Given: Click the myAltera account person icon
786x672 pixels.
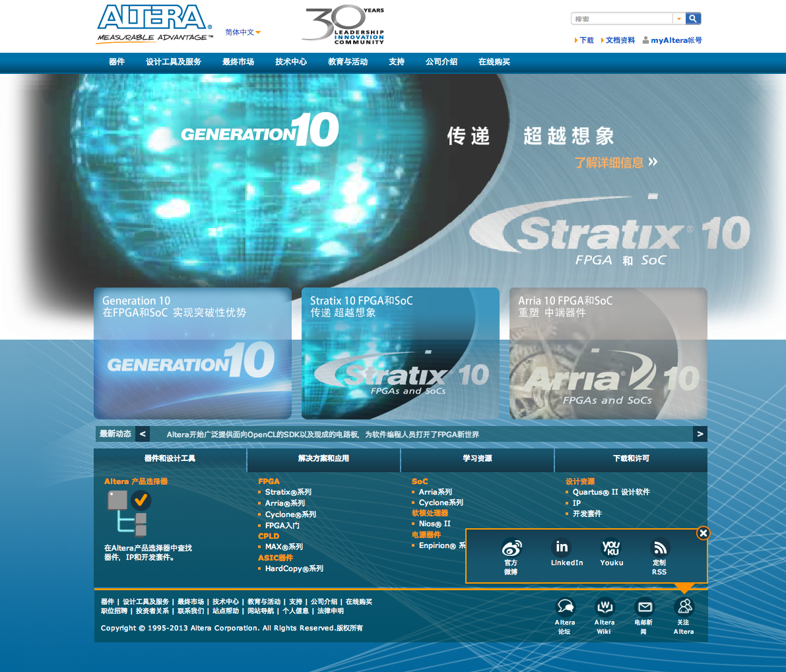Looking at the screenshot, I should point(645,40).
